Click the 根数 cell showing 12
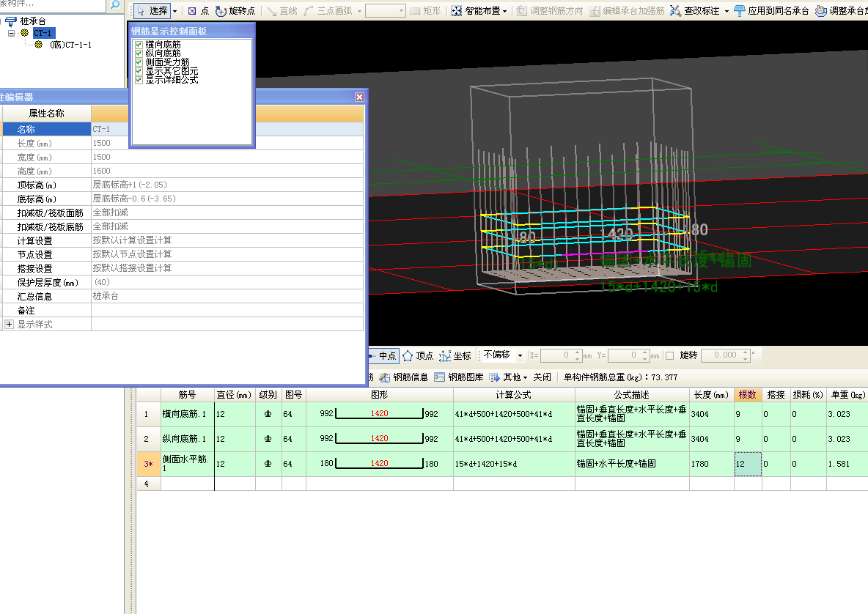The height and width of the screenshot is (614, 868). click(748, 464)
